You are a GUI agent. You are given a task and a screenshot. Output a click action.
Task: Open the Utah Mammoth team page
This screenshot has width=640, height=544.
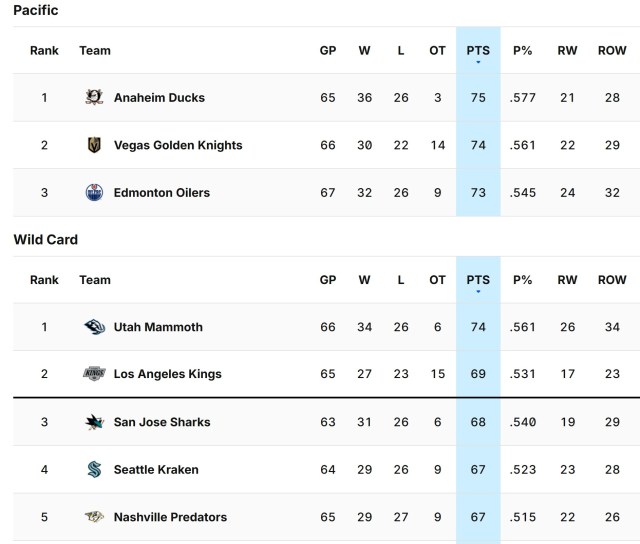[158, 327]
